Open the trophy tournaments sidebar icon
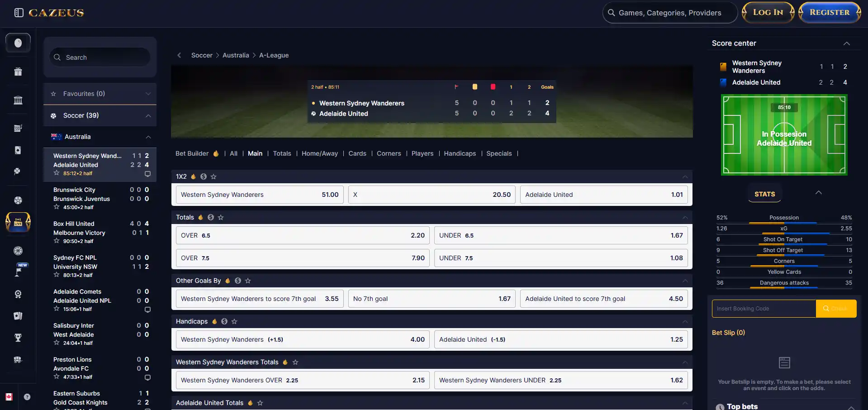Screen dimensions: 868x410 18,338
